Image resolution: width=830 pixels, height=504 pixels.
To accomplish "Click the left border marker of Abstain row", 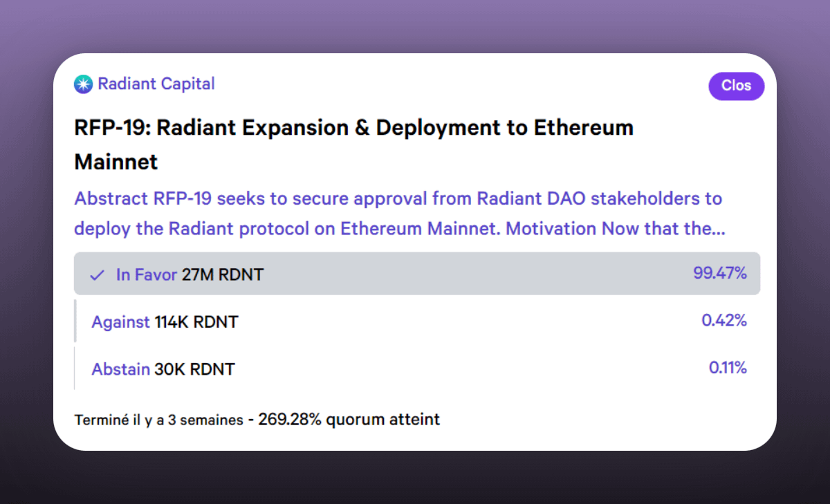I will click(75, 368).
